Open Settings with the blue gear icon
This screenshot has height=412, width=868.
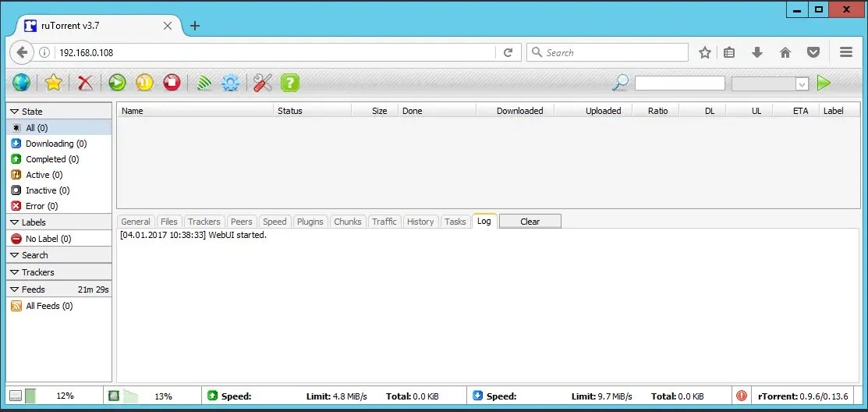pyautogui.click(x=230, y=83)
